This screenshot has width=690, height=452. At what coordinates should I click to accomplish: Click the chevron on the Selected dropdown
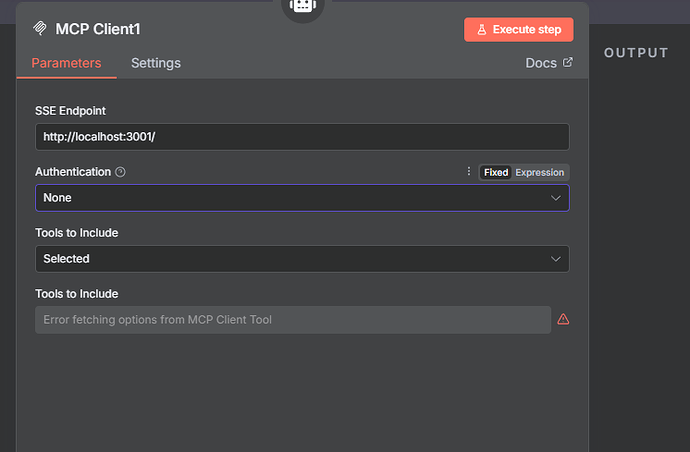point(556,259)
